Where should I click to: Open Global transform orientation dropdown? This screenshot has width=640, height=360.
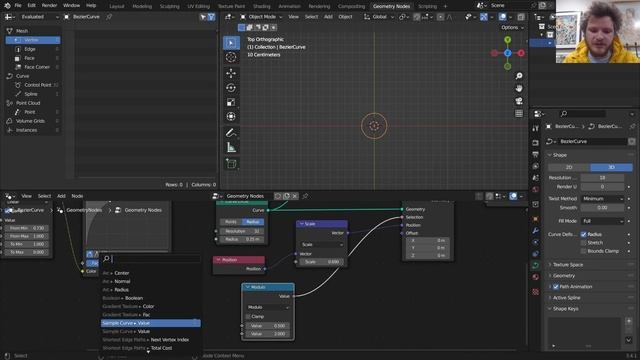pyautogui.click(x=379, y=17)
